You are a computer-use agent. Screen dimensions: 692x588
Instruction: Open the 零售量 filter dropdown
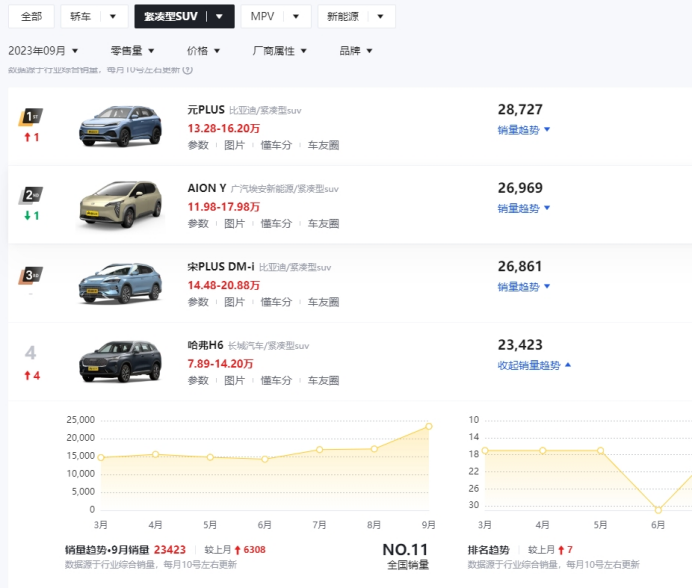[132, 51]
